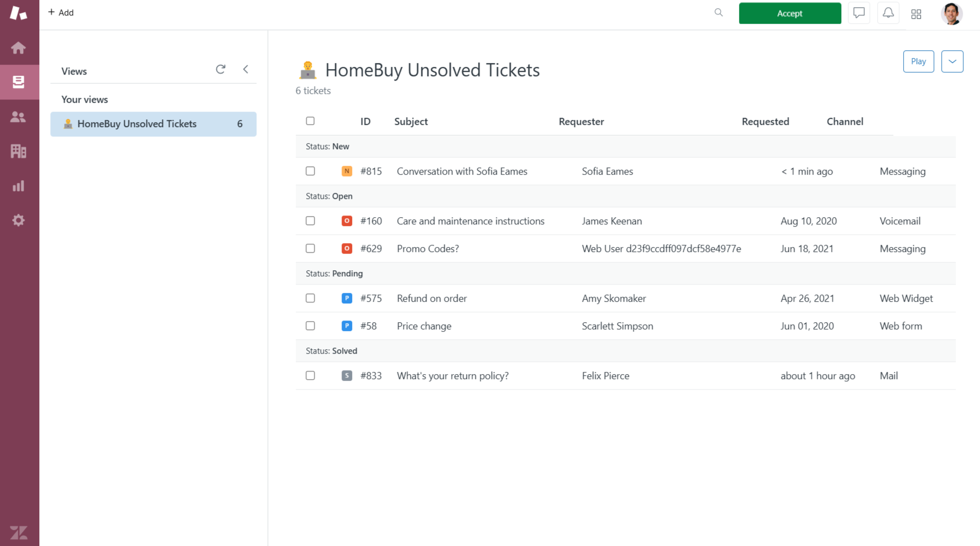Open the Zendesk products grid icon
This screenshot has width=980, height=546.
point(916,14)
